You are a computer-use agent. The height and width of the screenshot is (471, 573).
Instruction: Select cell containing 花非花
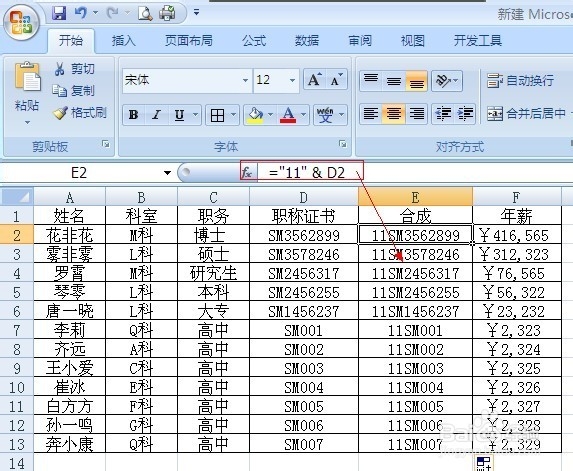pos(69,235)
